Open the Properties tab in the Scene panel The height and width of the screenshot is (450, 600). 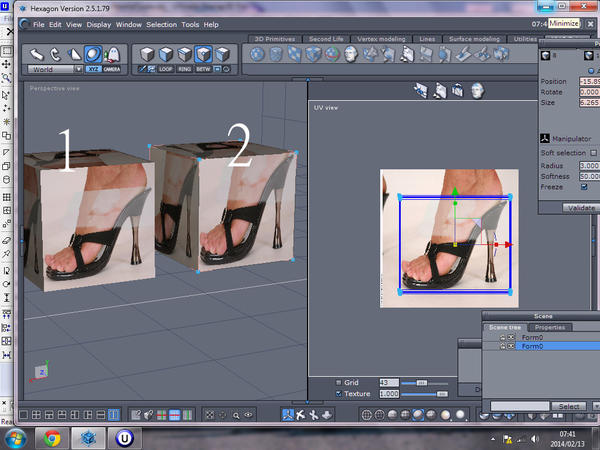(x=550, y=328)
